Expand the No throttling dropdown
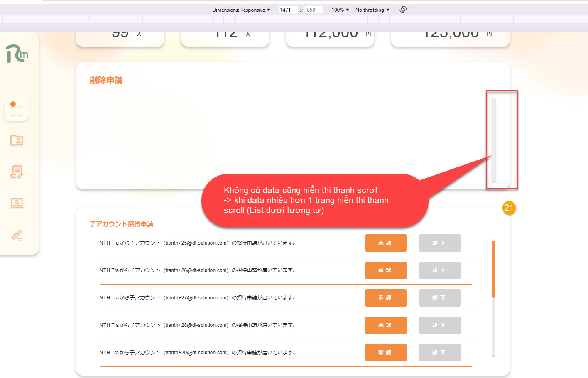Viewport: 588px width, 378px height. [x=372, y=10]
